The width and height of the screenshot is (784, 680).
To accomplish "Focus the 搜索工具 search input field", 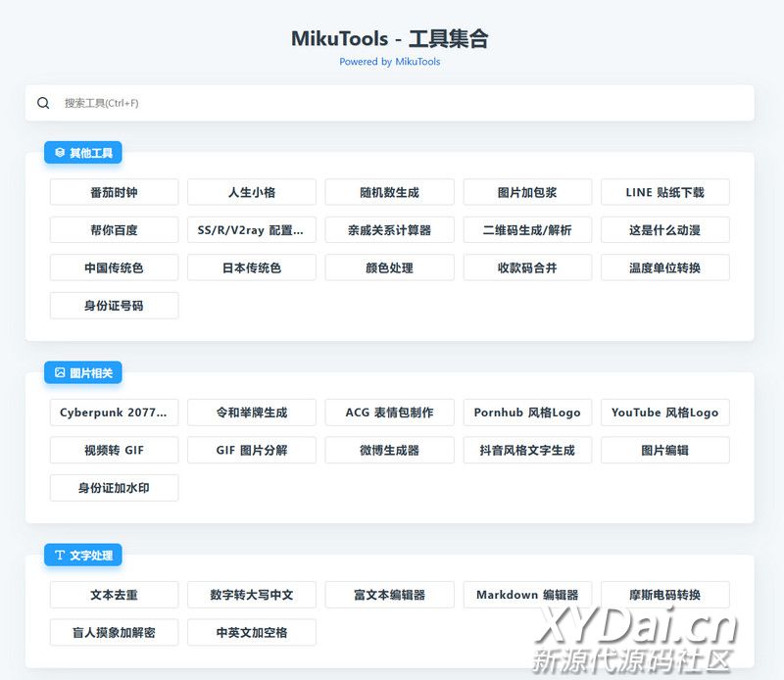I will click(392, 103).
